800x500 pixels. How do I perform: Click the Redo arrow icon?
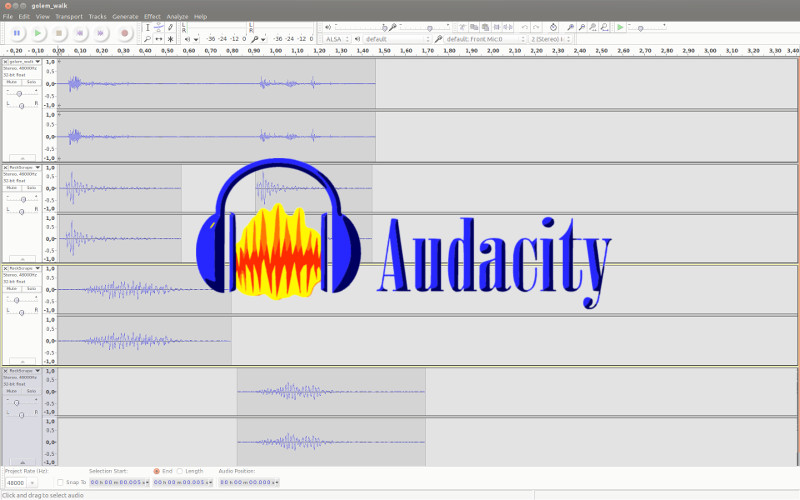coord(536,27)
